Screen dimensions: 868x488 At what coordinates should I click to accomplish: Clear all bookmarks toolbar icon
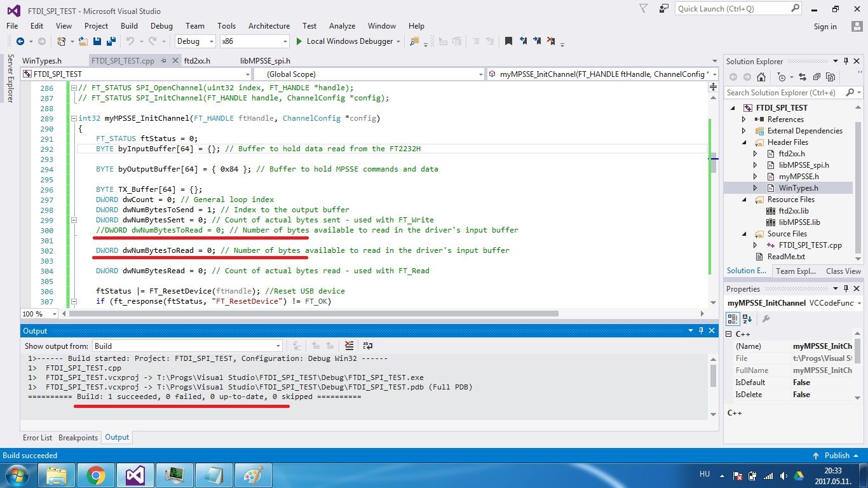[552, 41]
